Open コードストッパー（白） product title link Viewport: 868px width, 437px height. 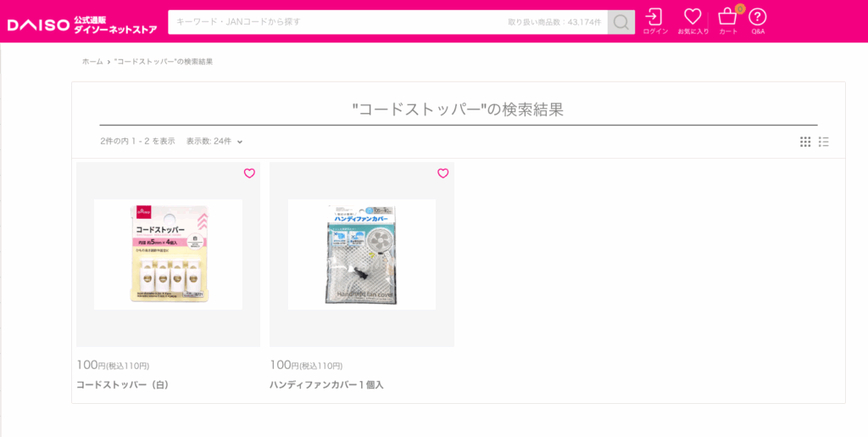click(x=122, y=384)
